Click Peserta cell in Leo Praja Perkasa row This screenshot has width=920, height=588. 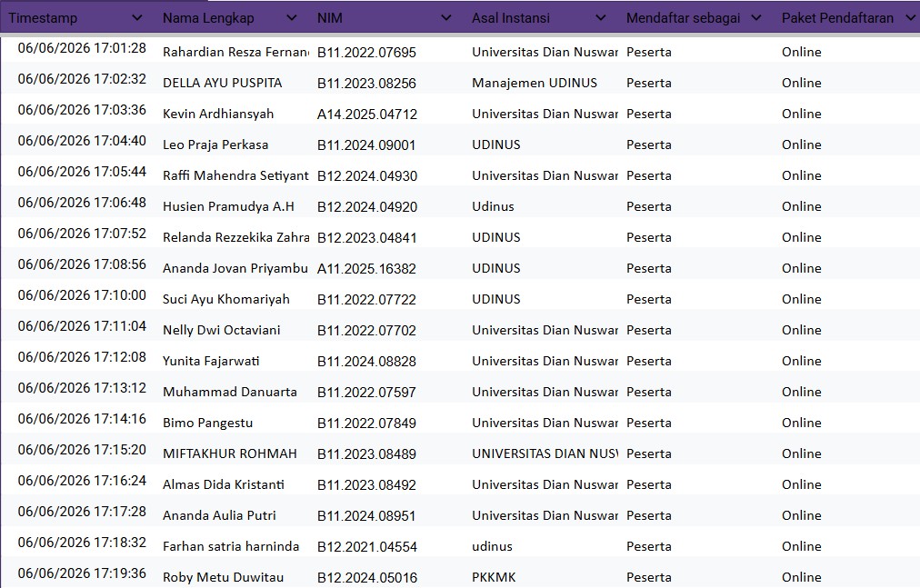(x=696, y=145)
